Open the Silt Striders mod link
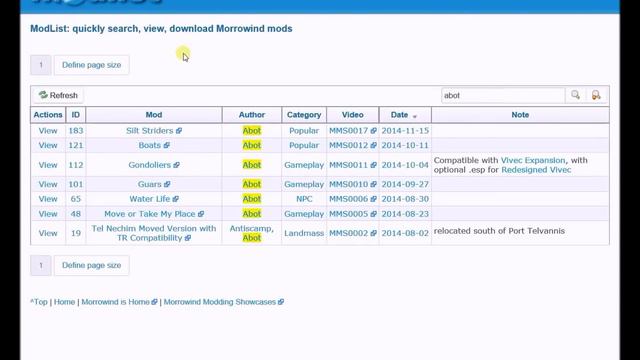 point(149,131)
